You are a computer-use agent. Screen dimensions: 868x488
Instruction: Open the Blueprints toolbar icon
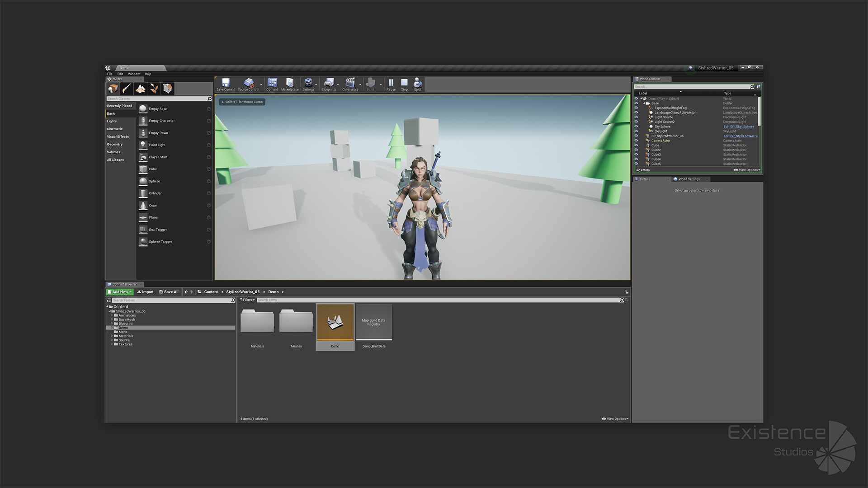pyautogui.click(x=329, y=84)
